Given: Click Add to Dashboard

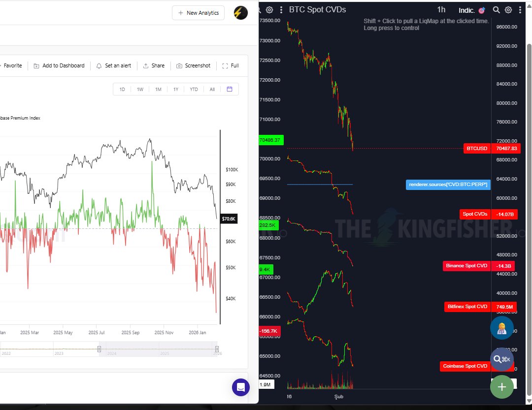Looking at the screenshot, I should click(x=59, y=66).
